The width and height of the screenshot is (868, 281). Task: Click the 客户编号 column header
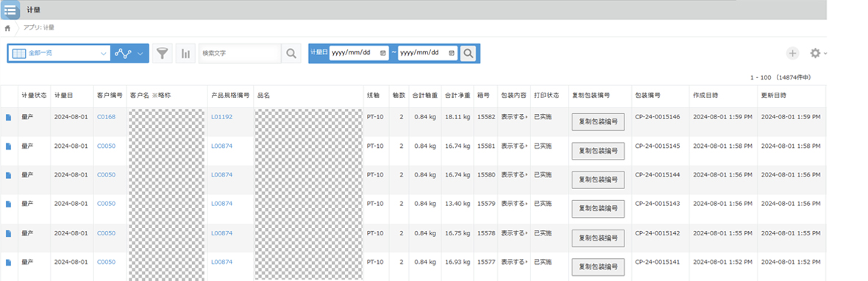tap(109, 95)
